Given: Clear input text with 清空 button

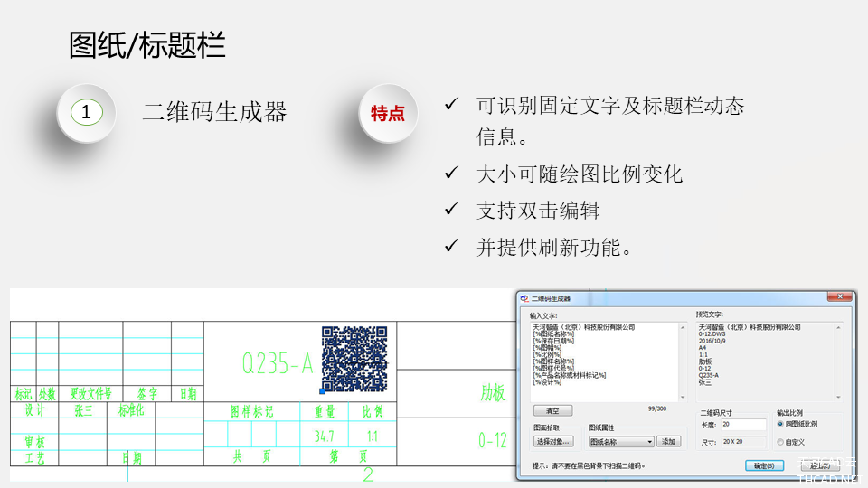Looking at the screenshot, I should coord(552,411).
